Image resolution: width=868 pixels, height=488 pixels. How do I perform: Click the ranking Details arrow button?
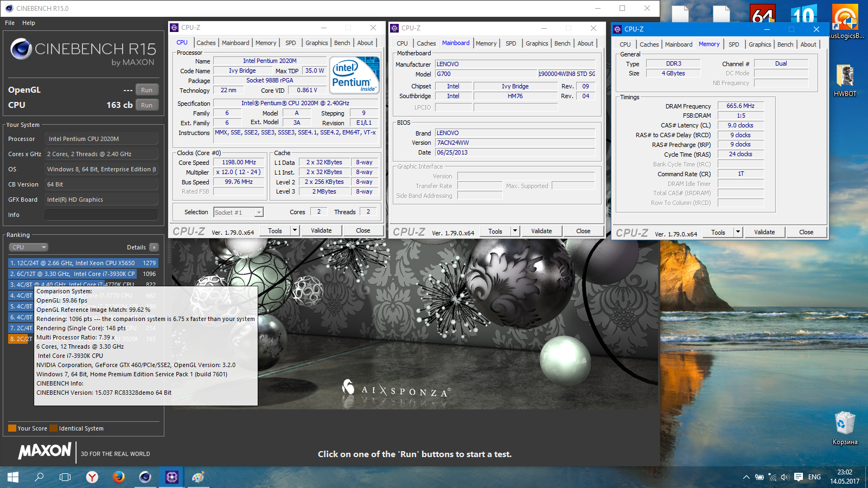coord(154,247)
